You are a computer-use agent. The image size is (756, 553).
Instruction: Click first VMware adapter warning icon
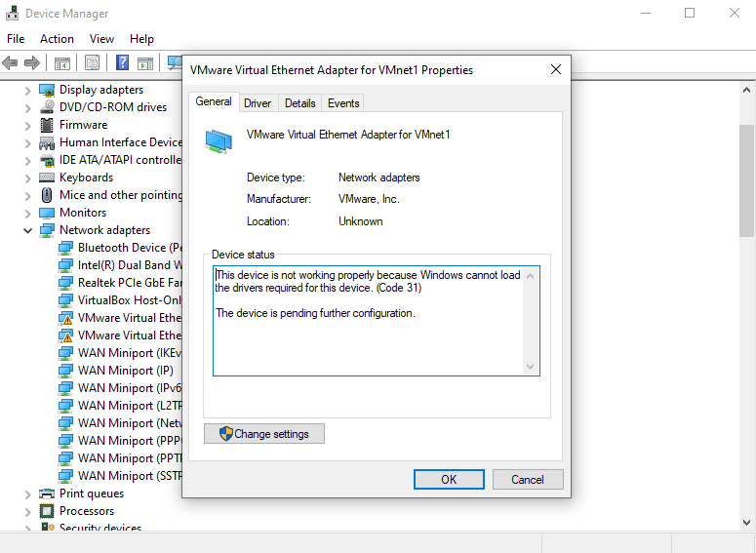65,318
